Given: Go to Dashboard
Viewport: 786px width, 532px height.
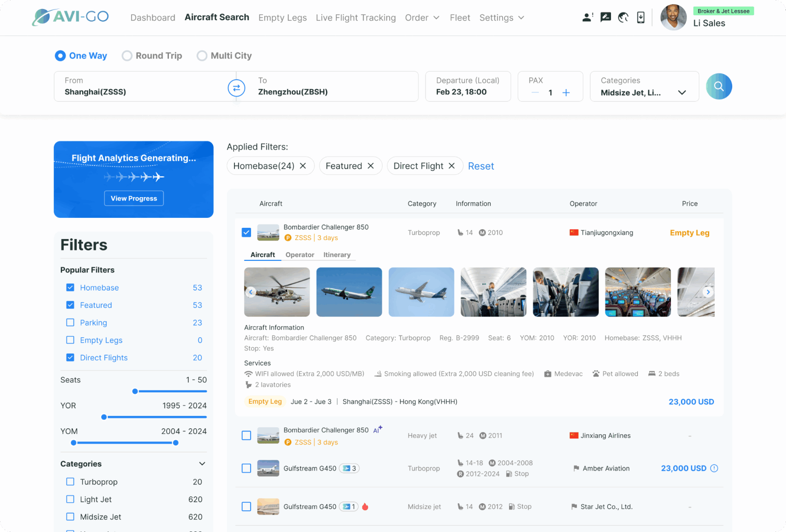Looking at the screenshot, I should tap(153, 17).
